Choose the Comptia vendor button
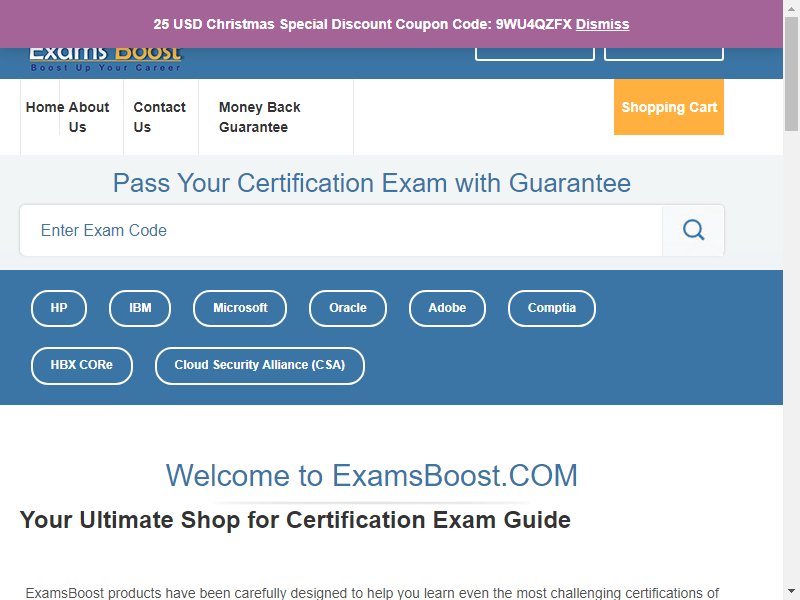 (x=552, y=308)
